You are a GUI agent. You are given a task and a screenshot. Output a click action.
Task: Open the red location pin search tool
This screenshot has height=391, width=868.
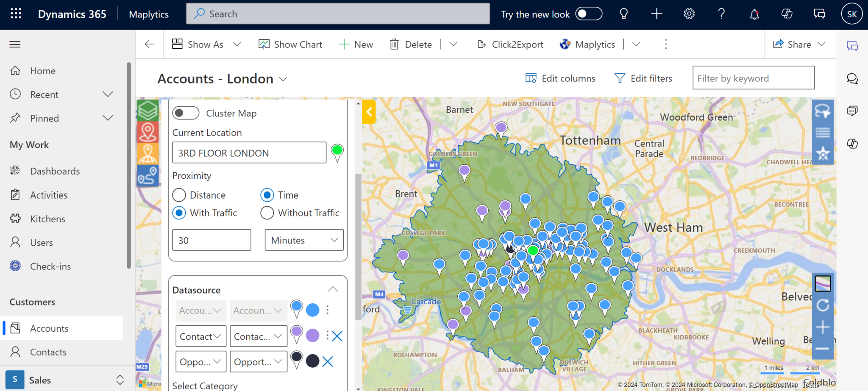coord(147,132)
